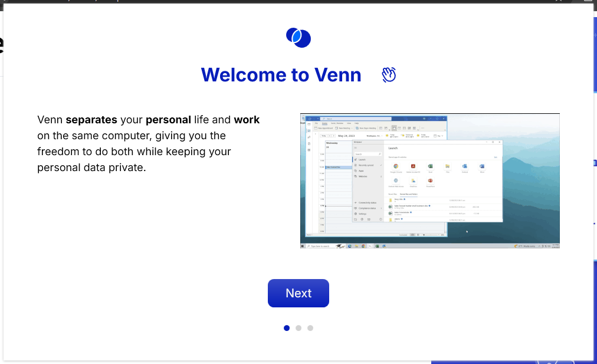Click the Next button

tap(298, 293)
